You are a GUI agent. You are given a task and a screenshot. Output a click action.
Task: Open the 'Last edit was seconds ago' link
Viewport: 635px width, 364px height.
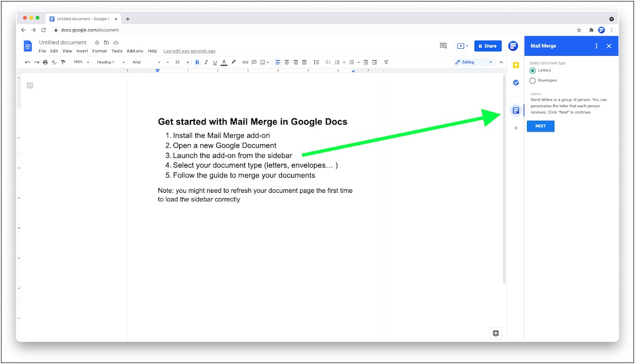(x=189, y=51)
